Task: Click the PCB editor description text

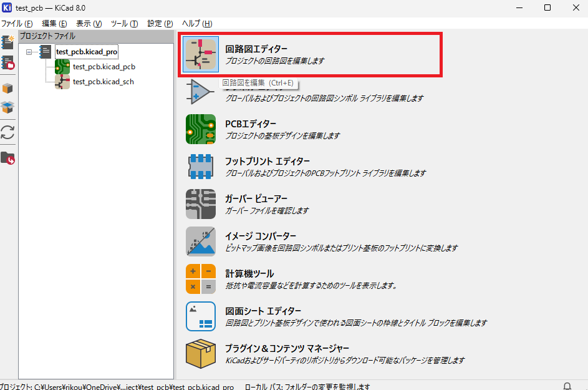Action: click(x=282, y=136)
